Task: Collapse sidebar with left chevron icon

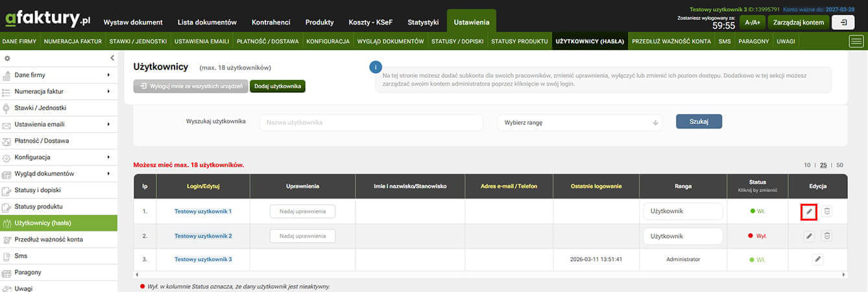Action: click(112, 58)
